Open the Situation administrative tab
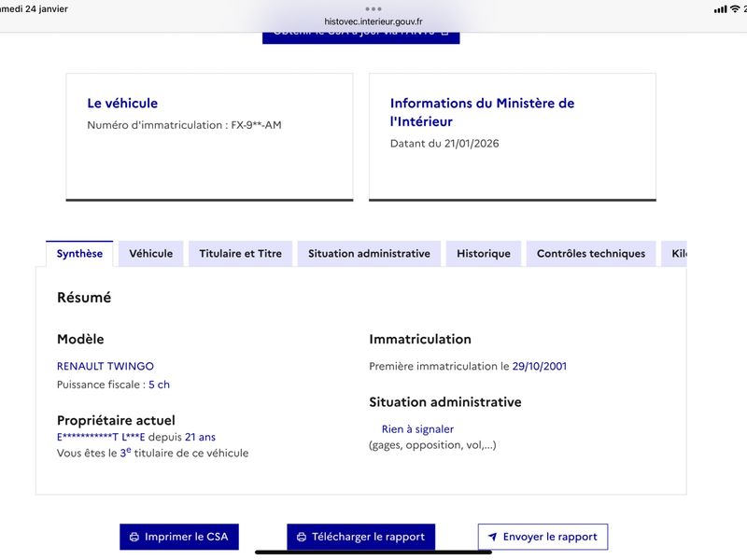This screenshot has width=747, height=560. click(x=369, y=254)
